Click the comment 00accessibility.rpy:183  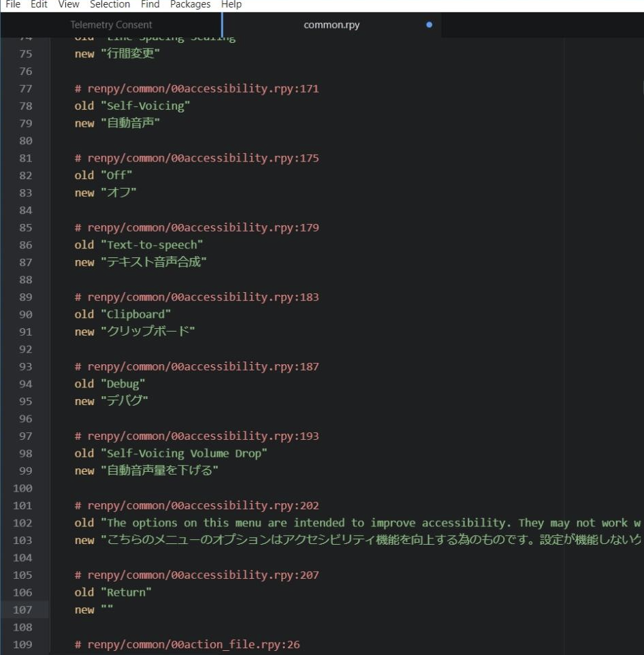pyautogui.click(x=197, y=297)
